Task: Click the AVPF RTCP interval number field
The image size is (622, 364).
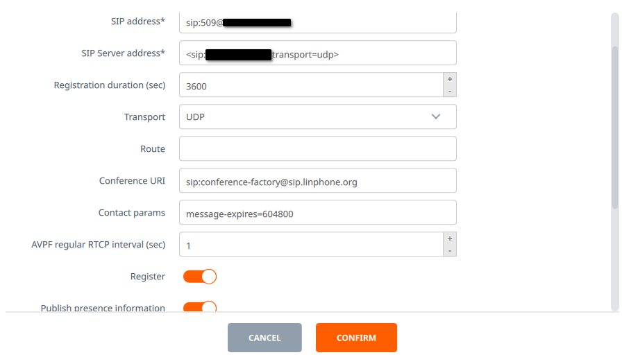Action: pos(311,244)
